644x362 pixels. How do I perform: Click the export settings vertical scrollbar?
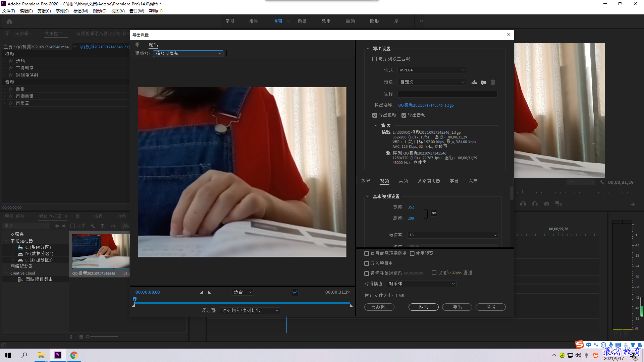pyautogui.click(x=512, y=193)
